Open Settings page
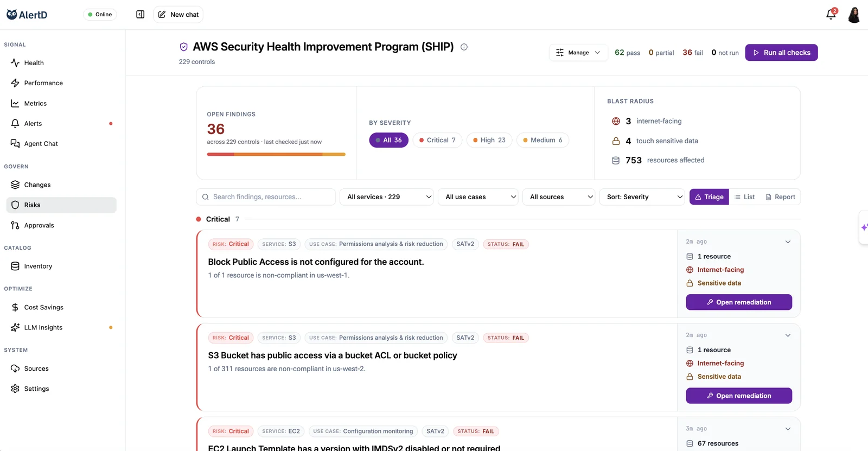Image resolution: width=868 pixels, height=451 pixels. click(61, 389)
